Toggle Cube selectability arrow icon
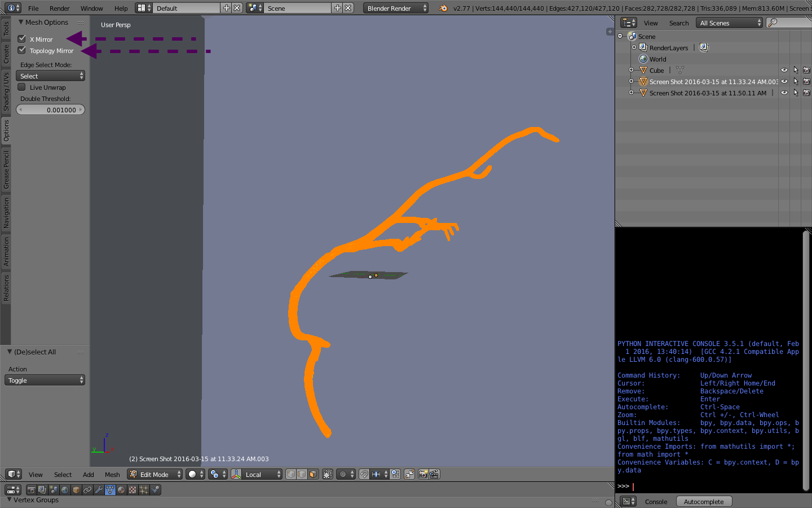 [x=796, y=70]
